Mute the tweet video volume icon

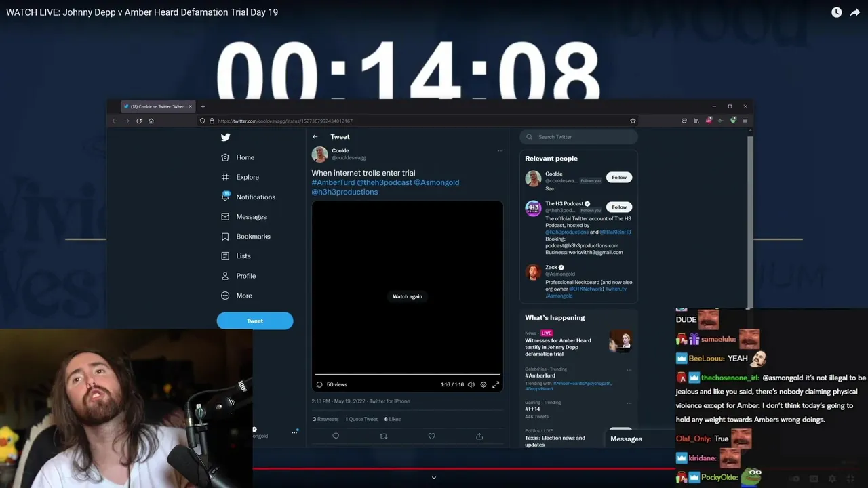(471, 384)
